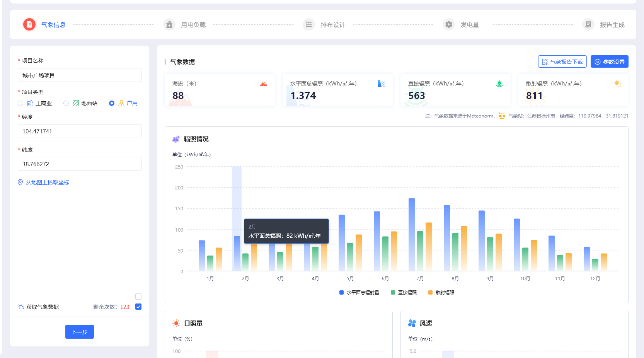Click the 直接辐照 green sun icon
This screenshot has height=358, width=644.
pos(499,84)
